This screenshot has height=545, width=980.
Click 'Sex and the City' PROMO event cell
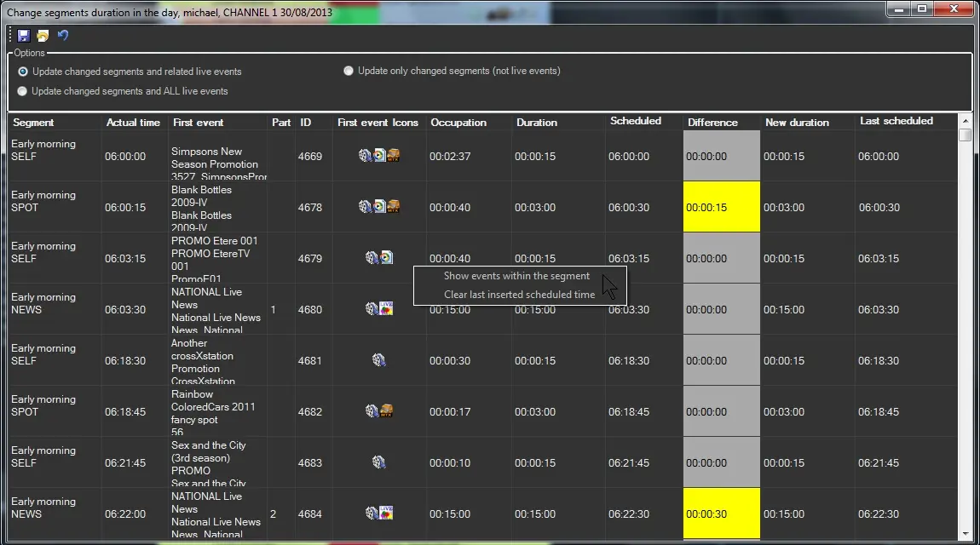pos(218,464)
